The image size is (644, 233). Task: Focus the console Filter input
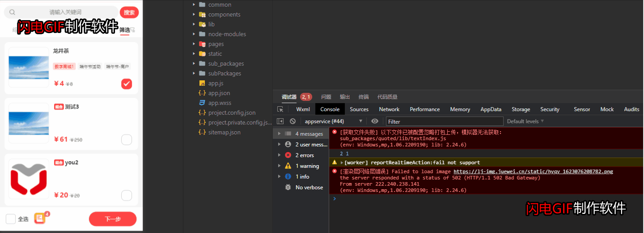pos(445,121)
